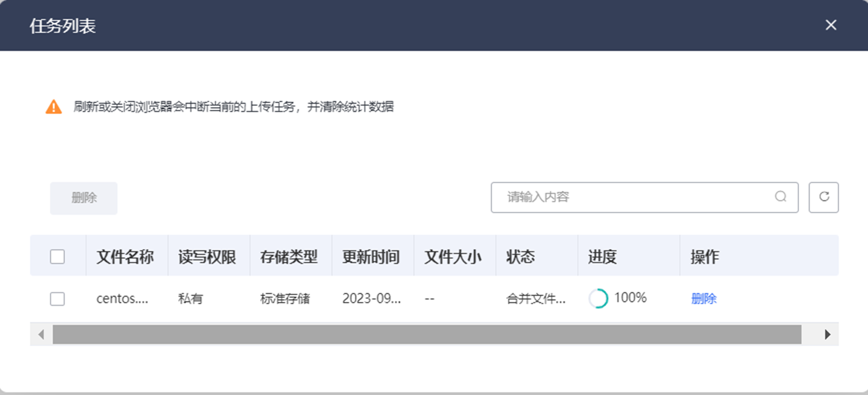Check the centos file row checkbox

coord(57,299)
